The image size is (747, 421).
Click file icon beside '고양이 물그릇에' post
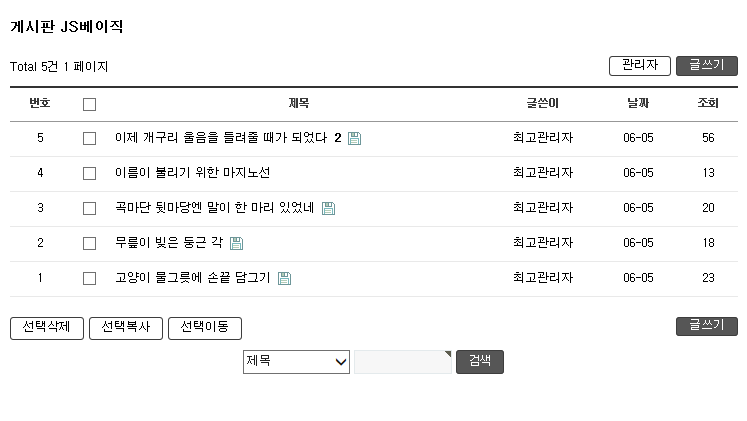284,278
